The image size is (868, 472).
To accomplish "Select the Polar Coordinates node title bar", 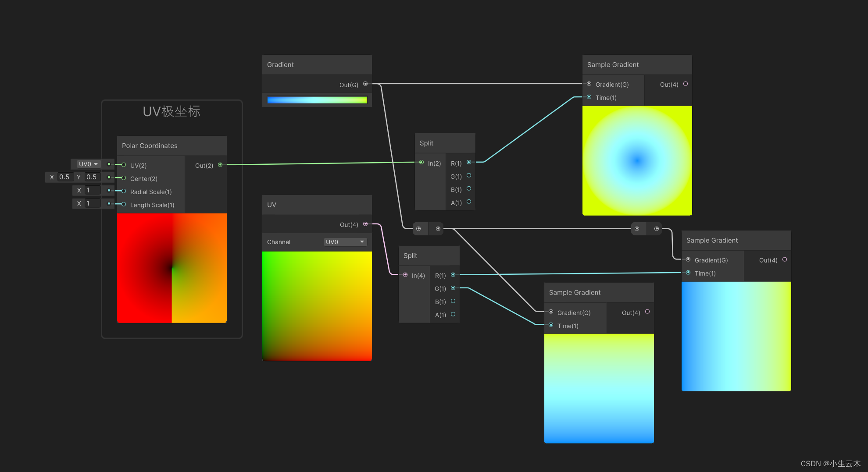I will click(149, 146).
